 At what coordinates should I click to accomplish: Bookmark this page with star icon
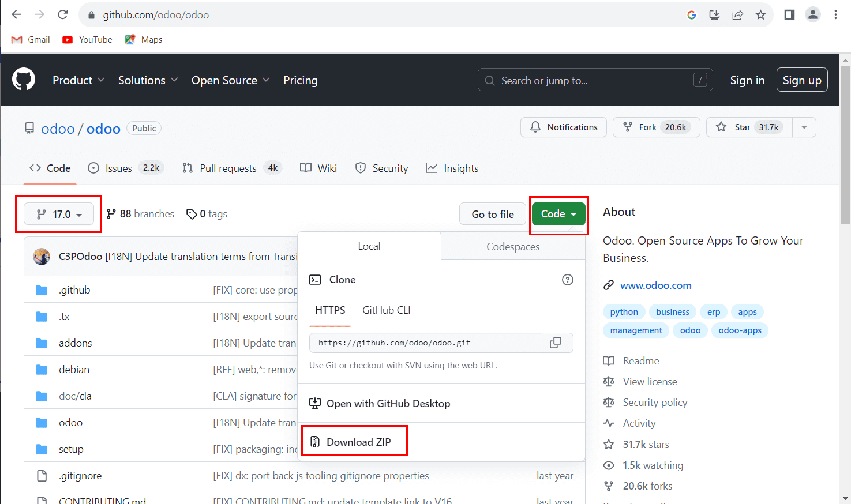[760, 15]
